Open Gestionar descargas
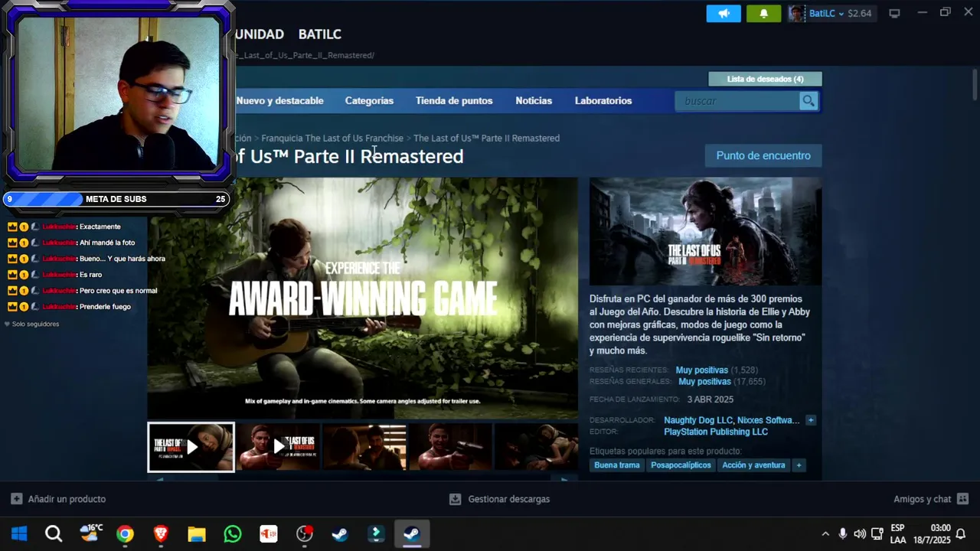 [x=499, y=499]
